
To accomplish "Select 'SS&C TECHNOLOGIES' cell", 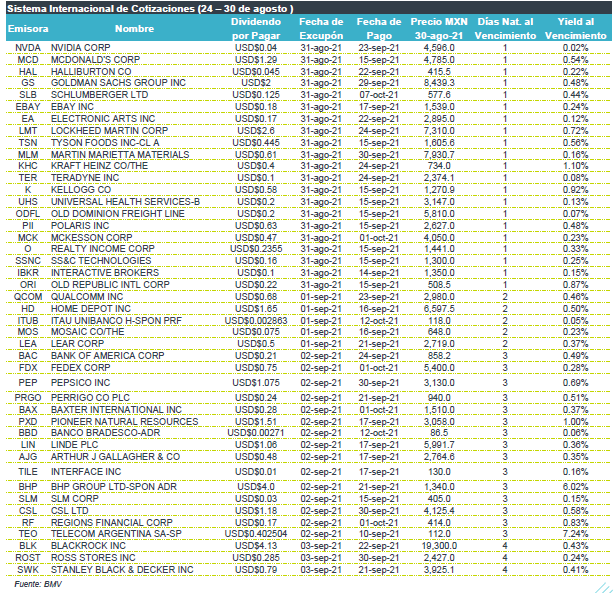I will [x=101, y=261].
